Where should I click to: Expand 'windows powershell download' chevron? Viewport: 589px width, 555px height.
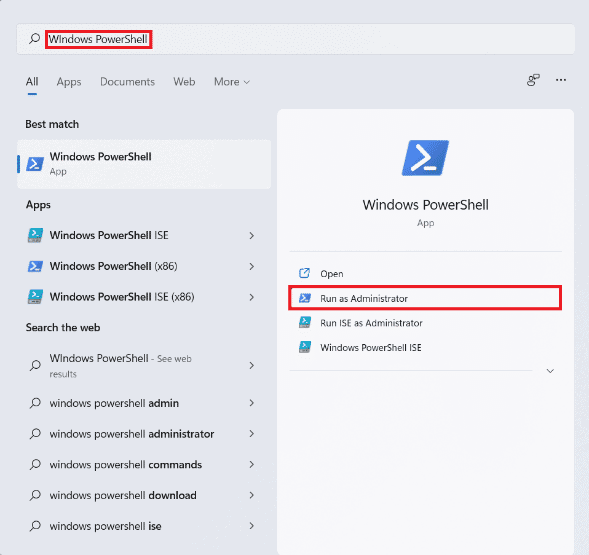pos(251,495)
